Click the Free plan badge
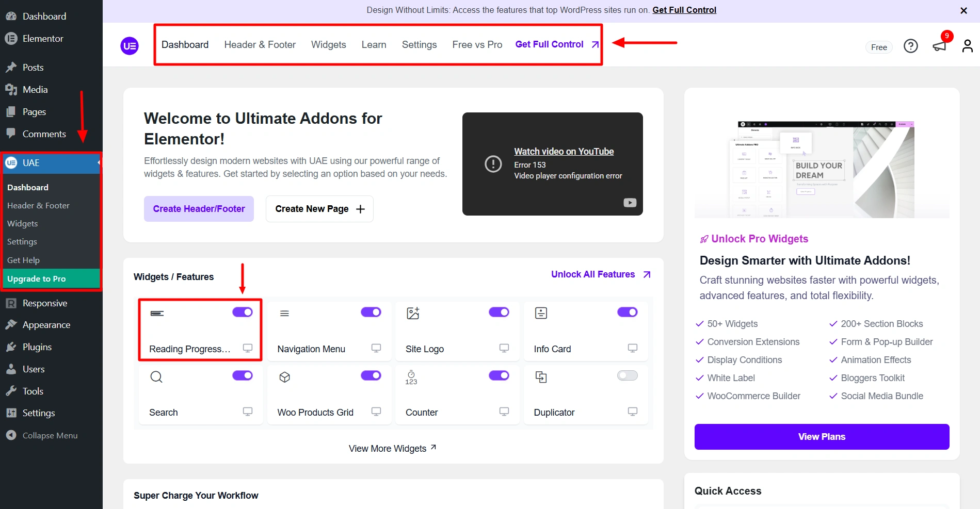 click(x=879, y=47)
